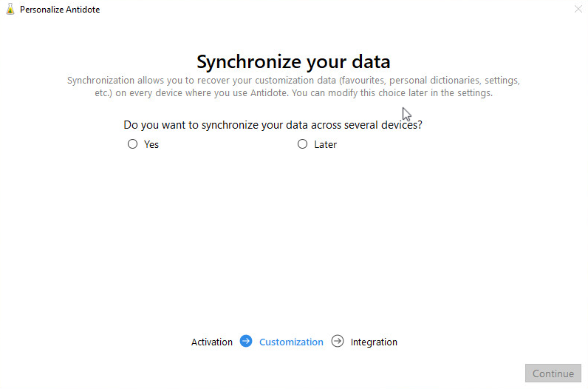Select the Later radio button
Screen dimensions: 588x389
302,144
